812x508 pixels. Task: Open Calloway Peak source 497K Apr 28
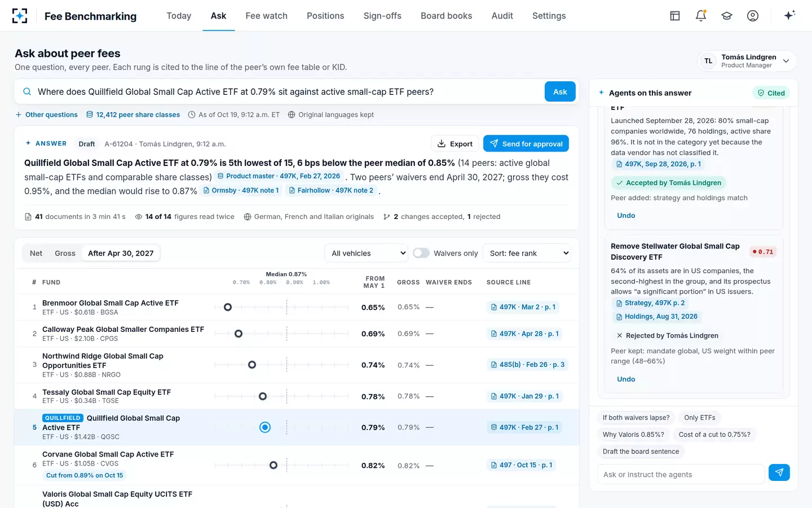pyautogui.click(x=524, y=334)
